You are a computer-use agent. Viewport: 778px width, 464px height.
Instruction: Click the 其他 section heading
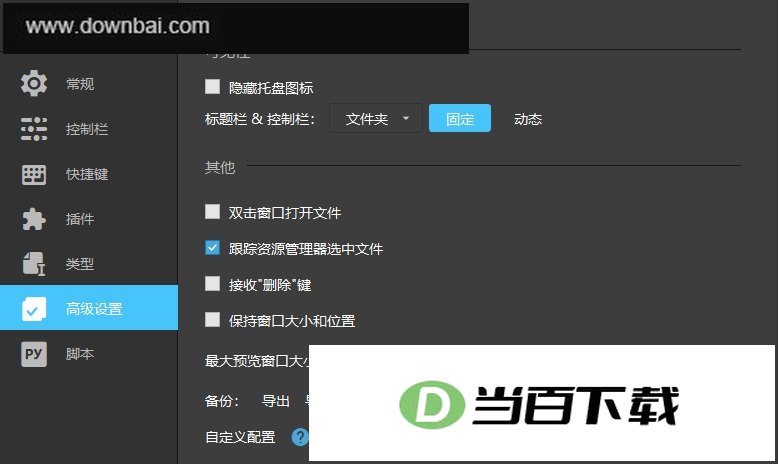[220, 167]
